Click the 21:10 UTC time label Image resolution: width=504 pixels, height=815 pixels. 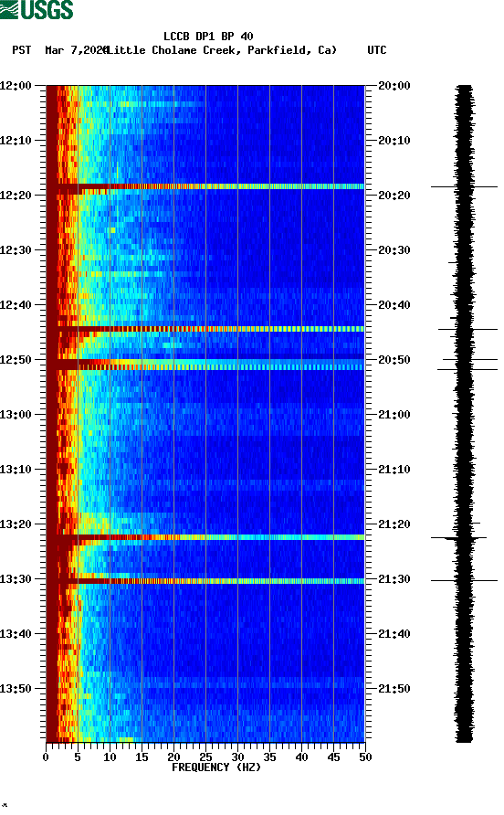[394, 470]
